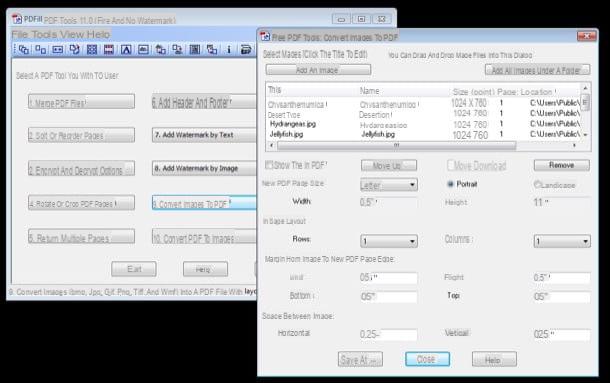
Task: Click the Exit button in the main window
Action: tap(134, 269)
